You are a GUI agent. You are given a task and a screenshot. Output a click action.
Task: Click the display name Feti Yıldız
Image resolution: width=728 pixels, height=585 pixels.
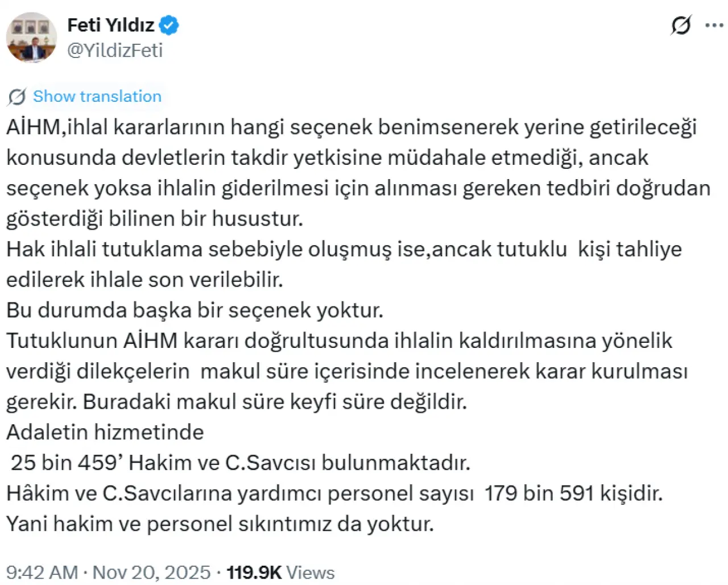point(111,25)
